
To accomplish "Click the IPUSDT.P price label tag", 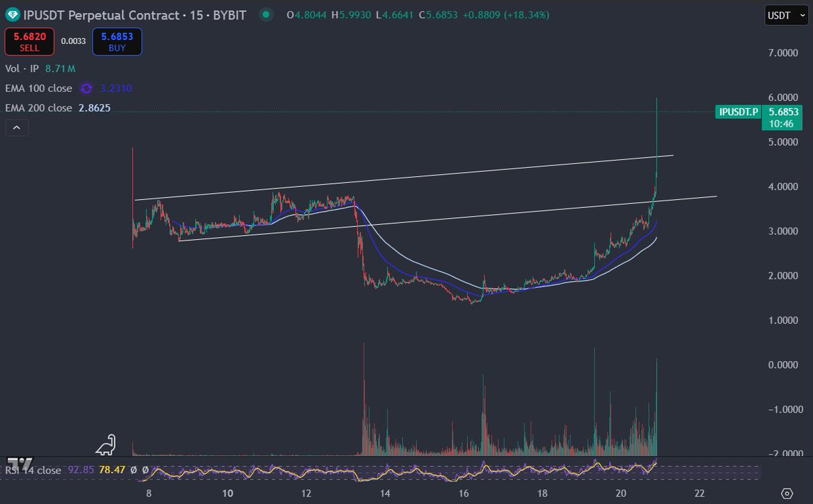I will (x=738, y=112).
